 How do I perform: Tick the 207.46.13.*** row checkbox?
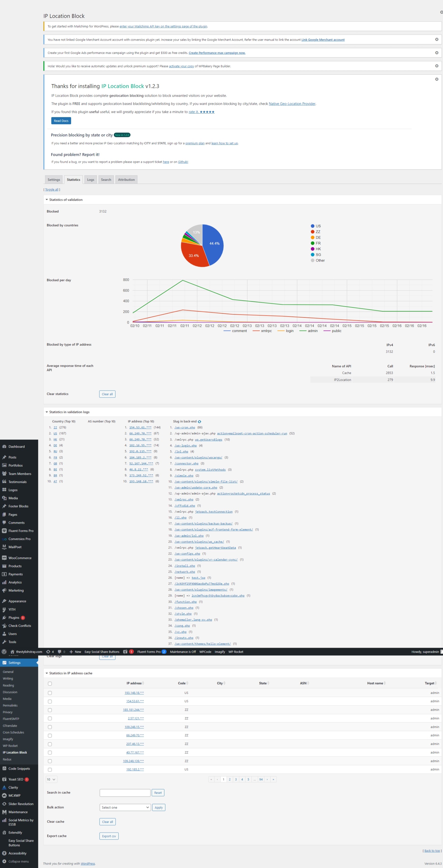click(x=50, y=744)
